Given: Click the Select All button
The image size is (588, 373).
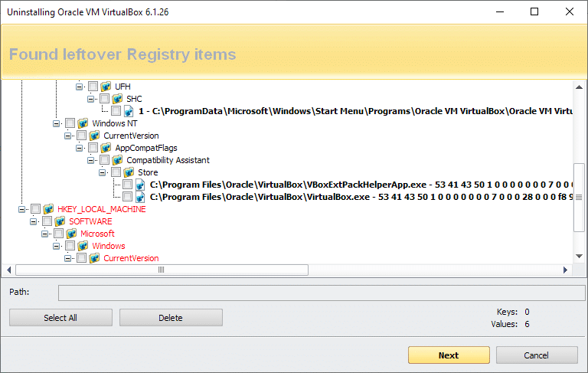Looking at the screenshot, I should click(x=60, y=317).
